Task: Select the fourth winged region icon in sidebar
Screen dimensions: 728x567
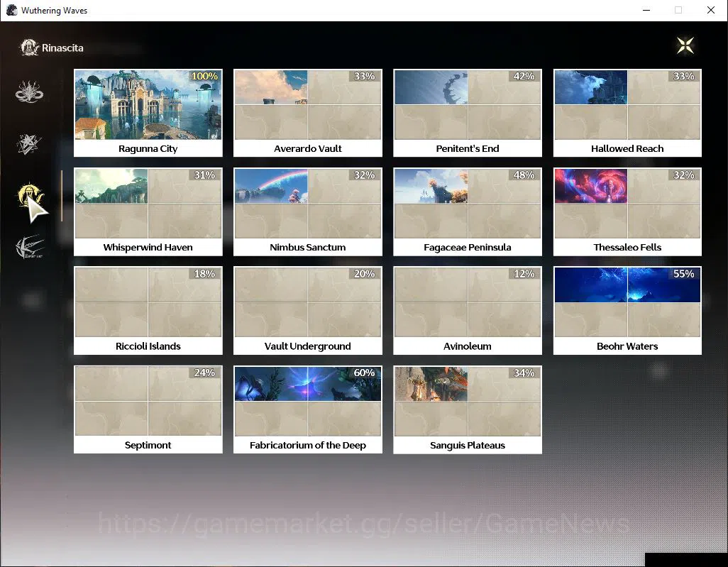Action: [x=29, y=247]
